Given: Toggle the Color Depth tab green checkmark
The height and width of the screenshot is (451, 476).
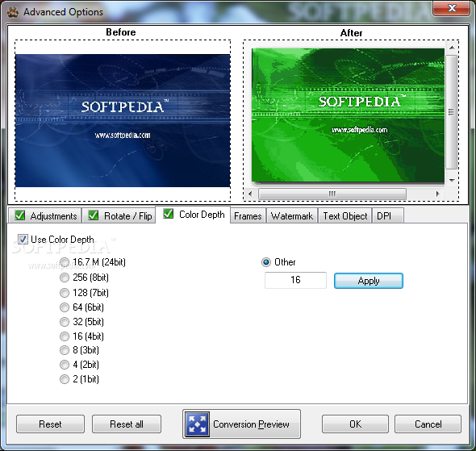Looking at the screenshot, I should tap(168, 214).
